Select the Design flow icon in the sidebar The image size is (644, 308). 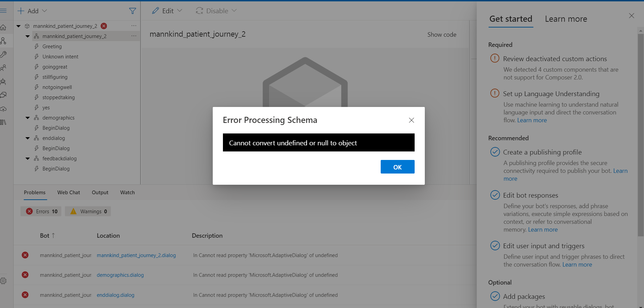tap(3, 41)
